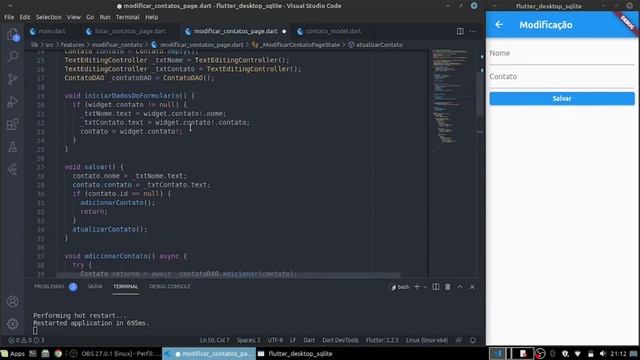The width and height of the screenshot is (640, 360).
Task: Switch to OBS 27.0.1 taskbar window
Action: point(117,353)
